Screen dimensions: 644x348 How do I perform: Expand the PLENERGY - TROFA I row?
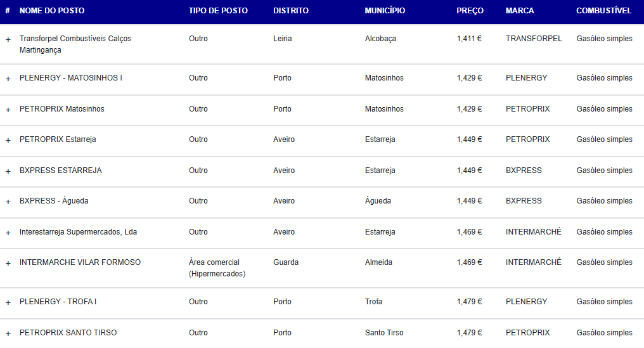8,302
